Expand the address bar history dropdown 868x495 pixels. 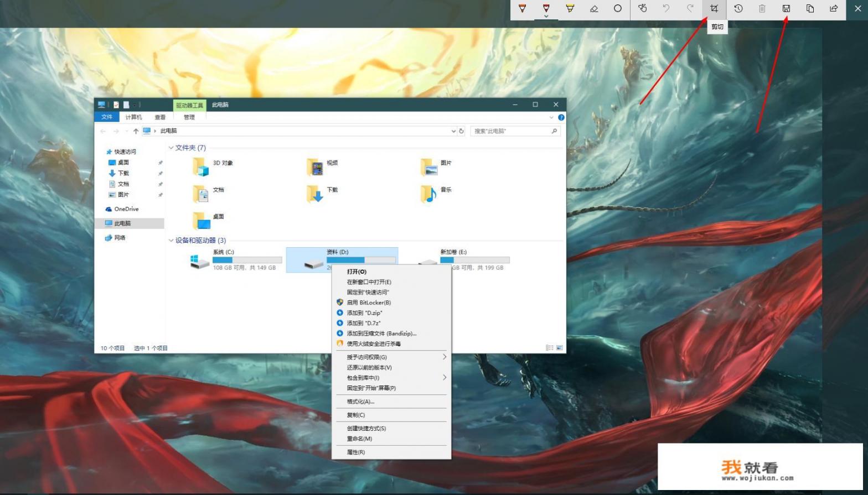[454, 131]
